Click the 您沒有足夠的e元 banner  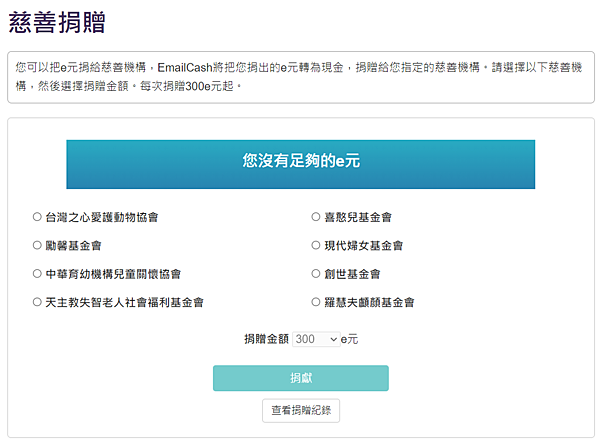click(301, 164)
